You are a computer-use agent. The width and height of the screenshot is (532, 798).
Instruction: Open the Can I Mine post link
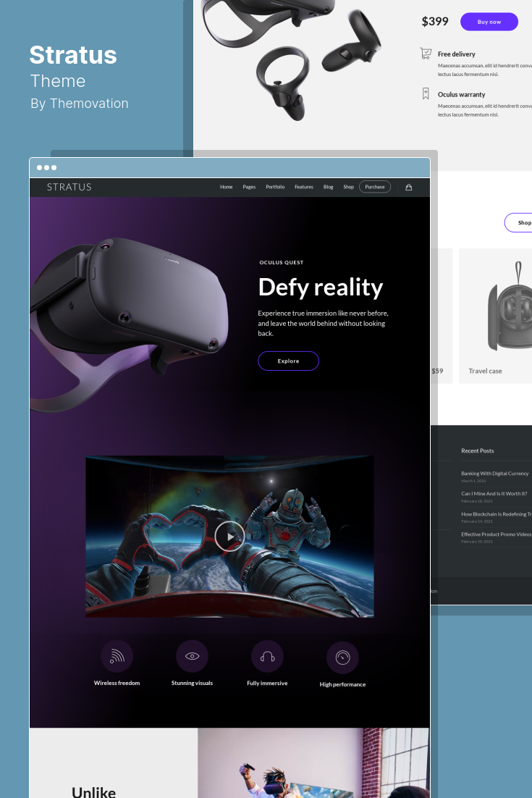pos(494,494)
